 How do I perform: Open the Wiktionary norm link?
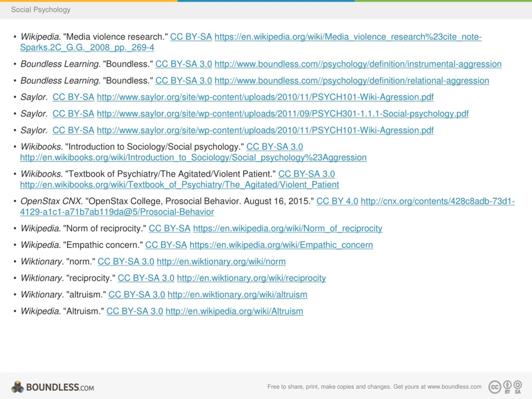221,262
